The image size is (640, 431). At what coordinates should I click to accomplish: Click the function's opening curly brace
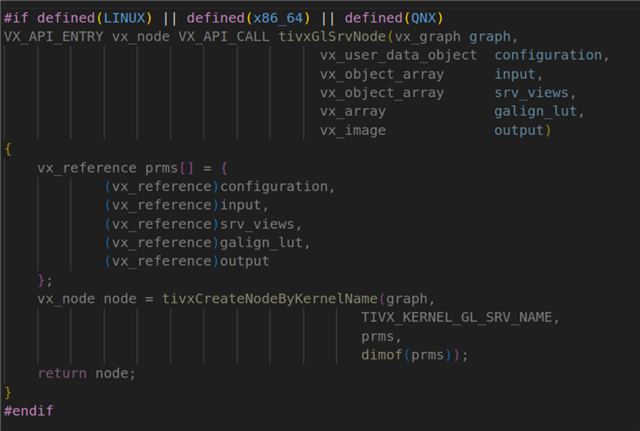coord(8,149)
